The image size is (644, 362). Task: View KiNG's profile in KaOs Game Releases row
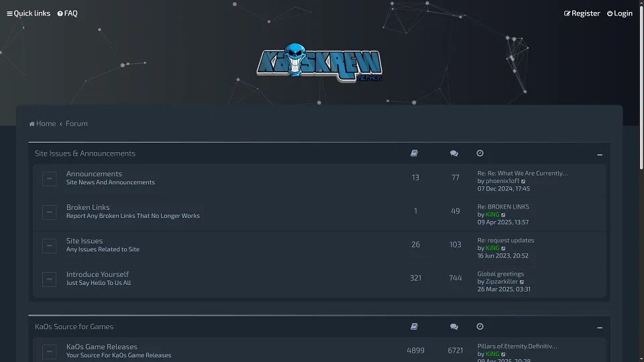point(492,354)
